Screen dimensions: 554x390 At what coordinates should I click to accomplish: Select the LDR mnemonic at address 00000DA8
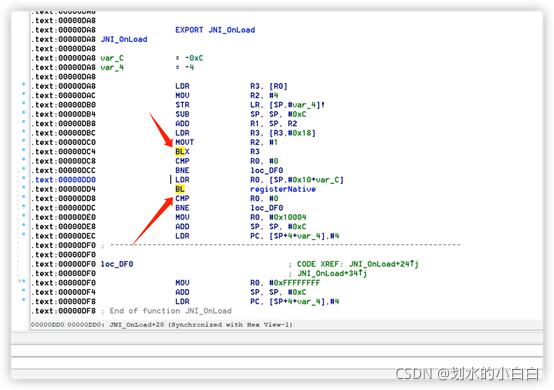182,86
